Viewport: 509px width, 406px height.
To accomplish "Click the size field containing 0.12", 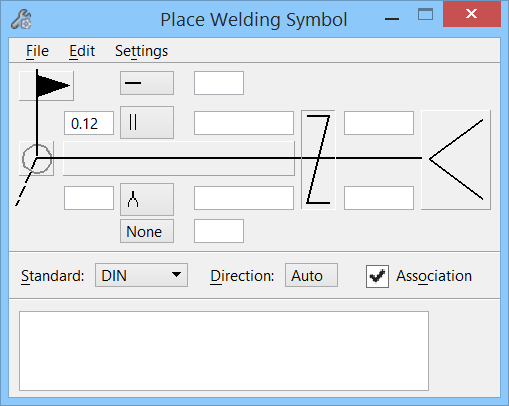I will click(x=89, y=123).
